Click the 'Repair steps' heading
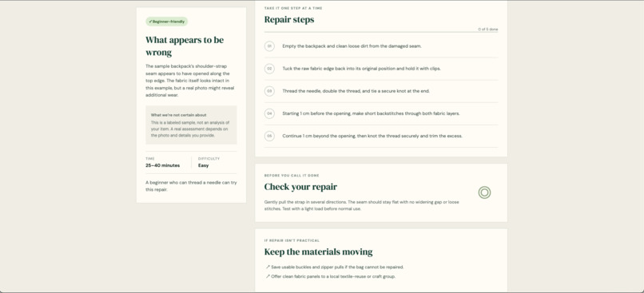This screenshot has width=644, height=293. tap(289, 19)
